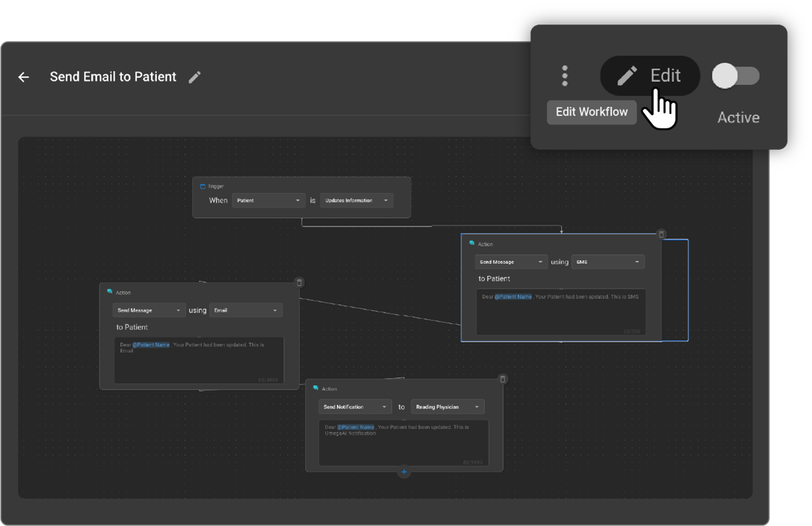Open the Send Notification action dropdown

click(355, 407)
